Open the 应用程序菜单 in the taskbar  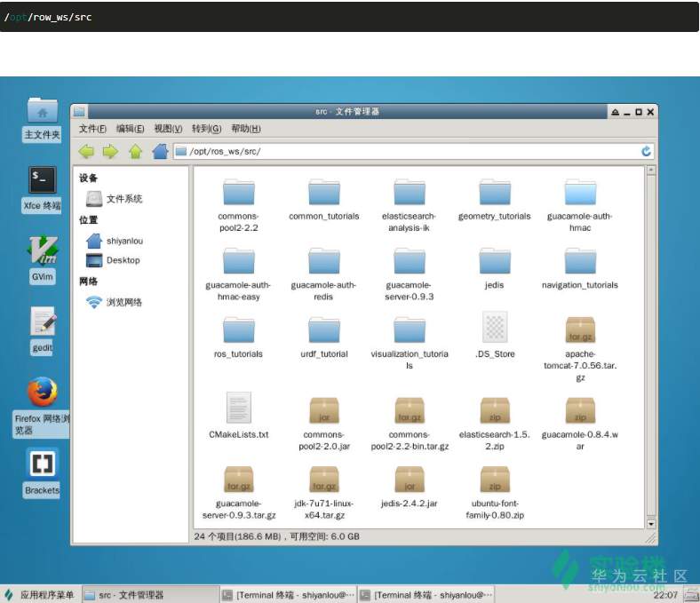[39, 595]
